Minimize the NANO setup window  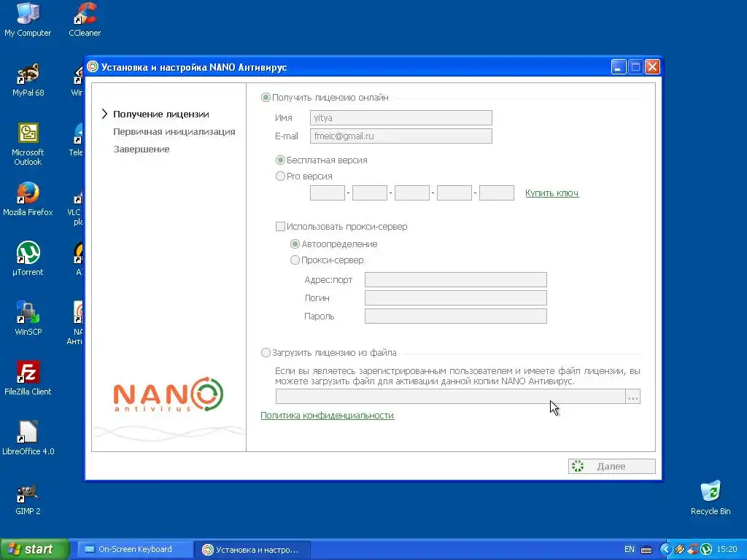click(618, 66)
